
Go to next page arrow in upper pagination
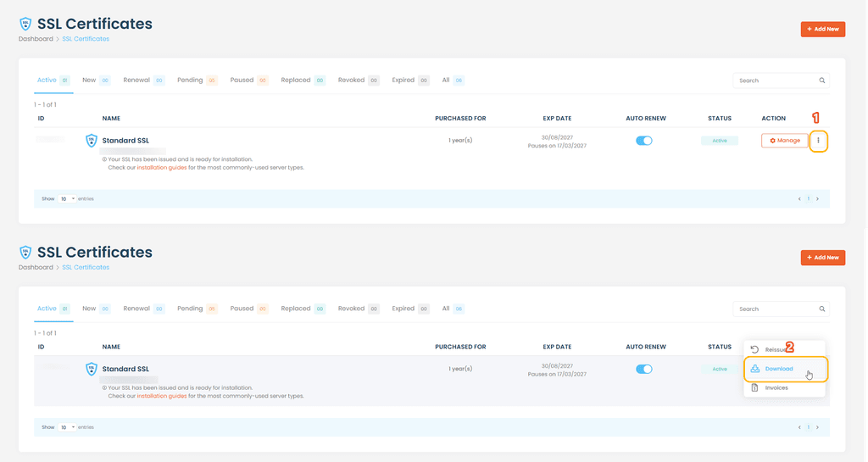(x=818, y=198)
